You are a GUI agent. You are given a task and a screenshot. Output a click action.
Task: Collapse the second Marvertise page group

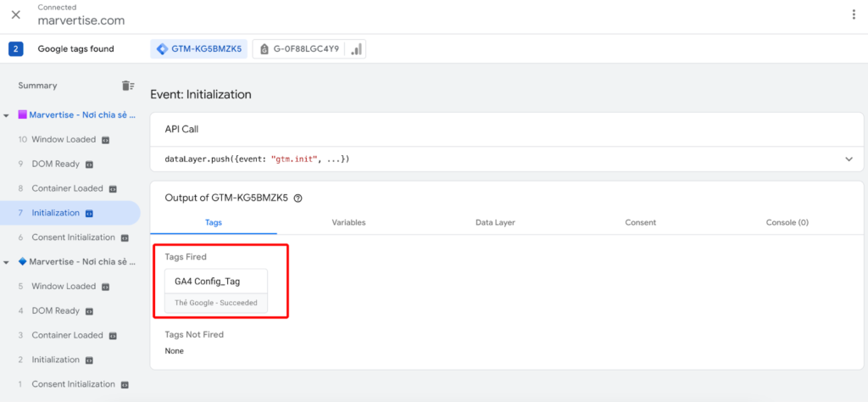click(x=6, y=262)
